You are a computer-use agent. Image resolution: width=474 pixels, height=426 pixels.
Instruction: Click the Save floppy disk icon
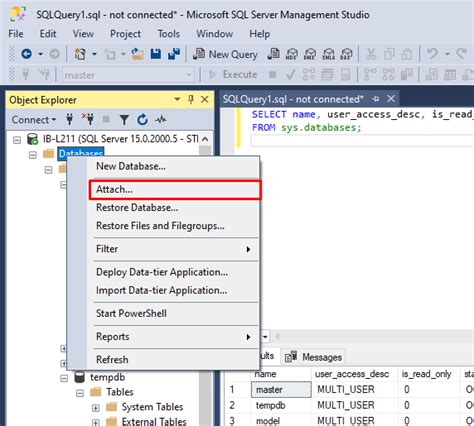pyautogui.click(x=156, y=54)
